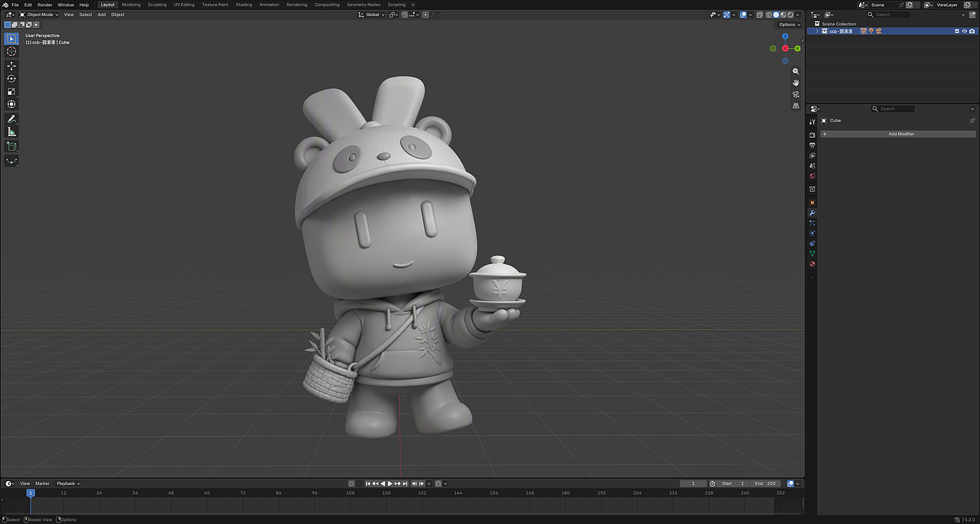
Task: Open the viewport Add menu
Action: point(101,15)
